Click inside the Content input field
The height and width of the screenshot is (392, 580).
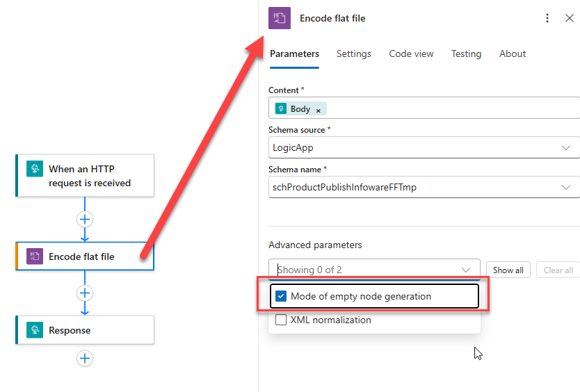pos(424,108)
